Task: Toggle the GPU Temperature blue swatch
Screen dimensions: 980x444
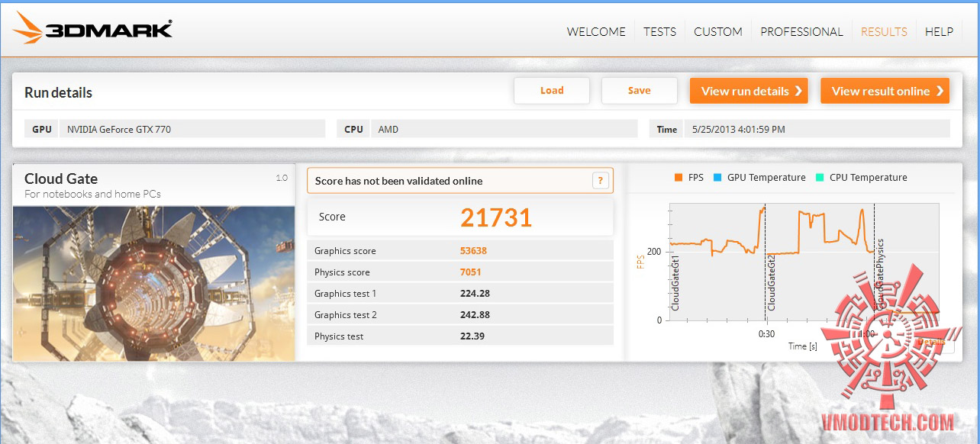Action: [x=717, y=178]
